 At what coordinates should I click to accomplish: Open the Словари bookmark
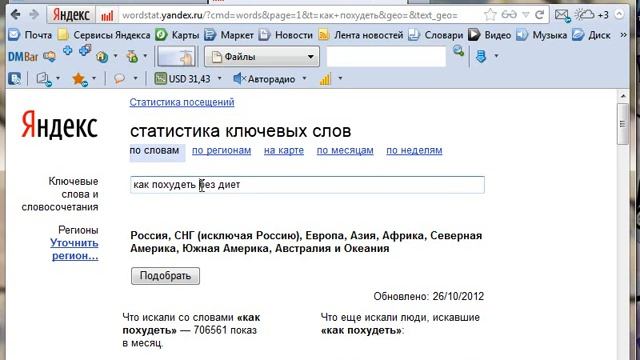pyautogui.click(x=436, y=35)
